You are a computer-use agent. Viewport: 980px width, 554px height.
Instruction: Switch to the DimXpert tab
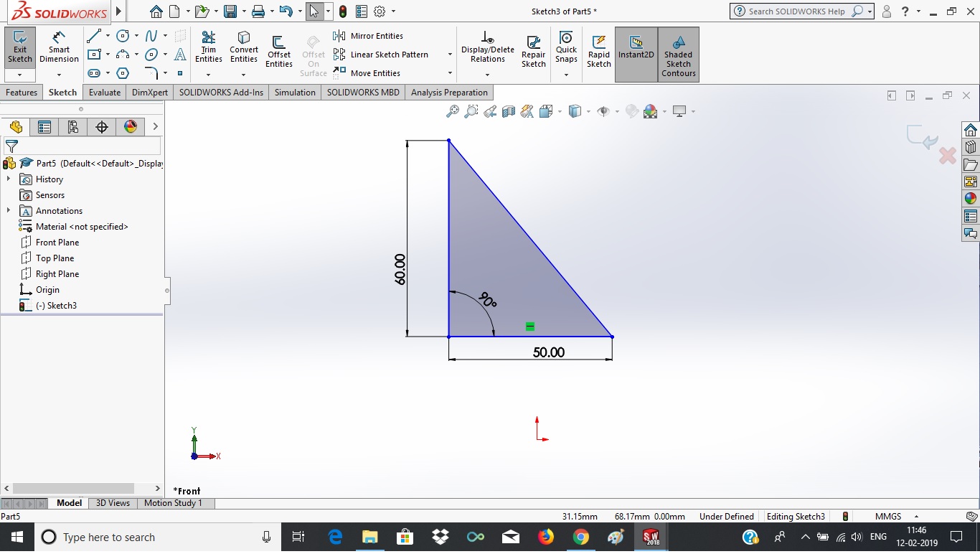150,93
